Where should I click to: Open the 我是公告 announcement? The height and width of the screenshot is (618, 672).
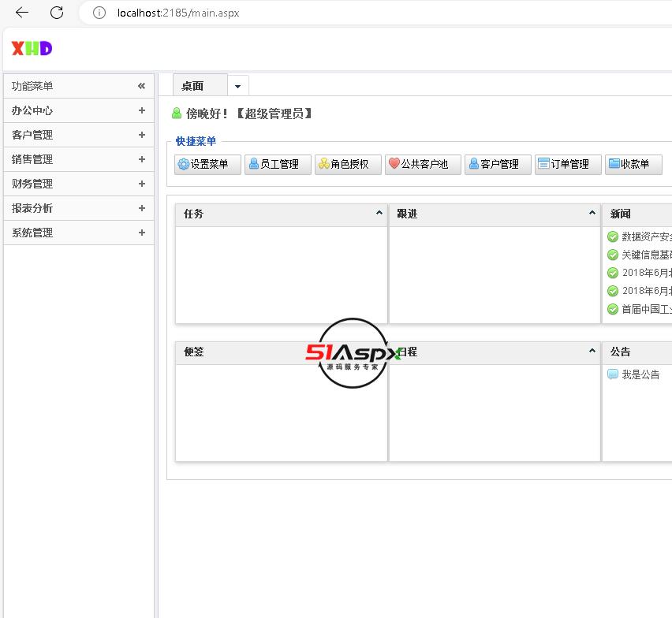click(640, 374)
